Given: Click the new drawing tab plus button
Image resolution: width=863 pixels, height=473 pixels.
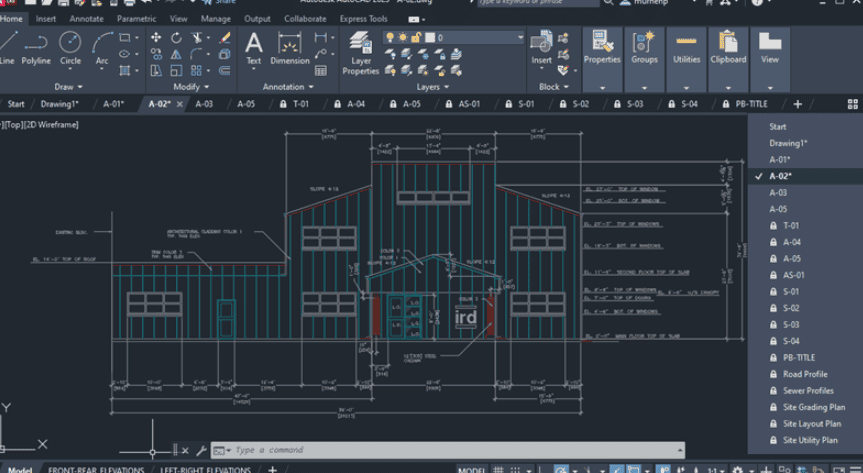Looking at the screenshot, I should coord(797,104).
